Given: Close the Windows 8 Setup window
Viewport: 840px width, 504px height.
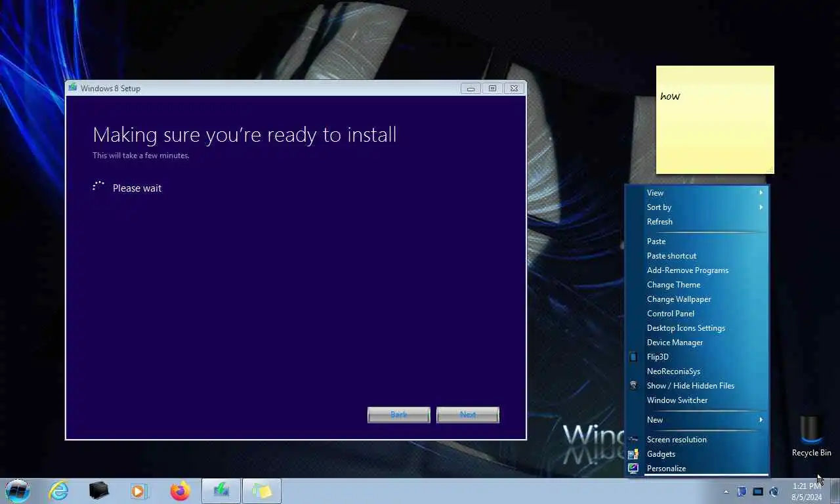Looking at the screenshot, I should click(514, 89).
